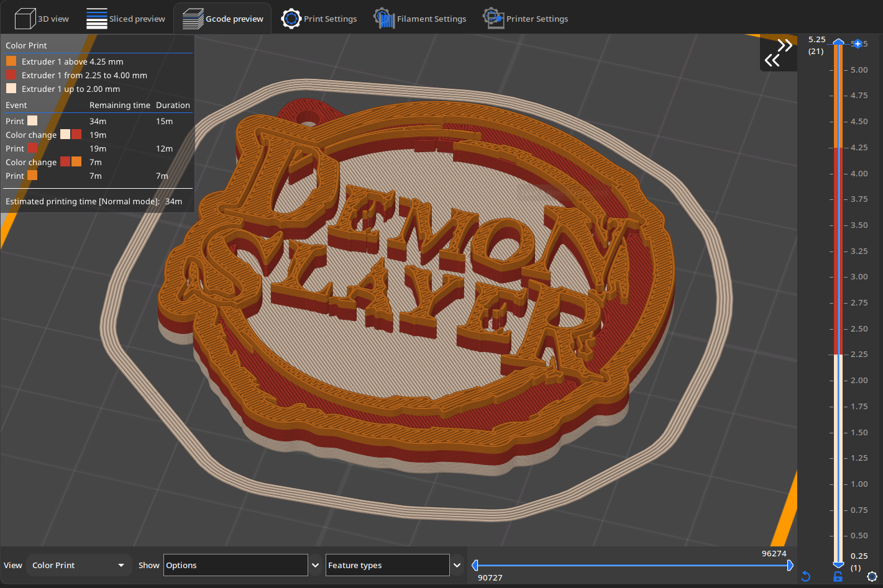Go to the Filament Settings tab
The width and height of the screenshot is (883, 588).
[x=419, y=19]
